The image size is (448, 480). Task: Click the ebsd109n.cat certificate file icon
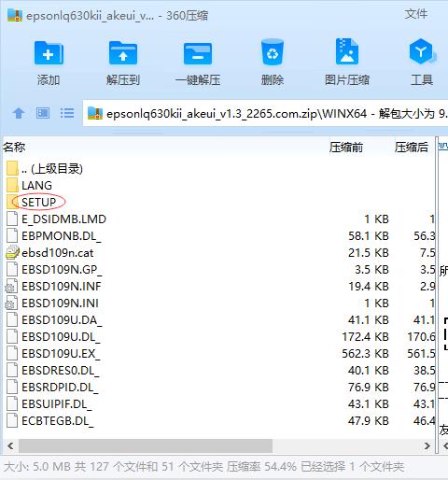pyautogui.click(x=12, y=252)
